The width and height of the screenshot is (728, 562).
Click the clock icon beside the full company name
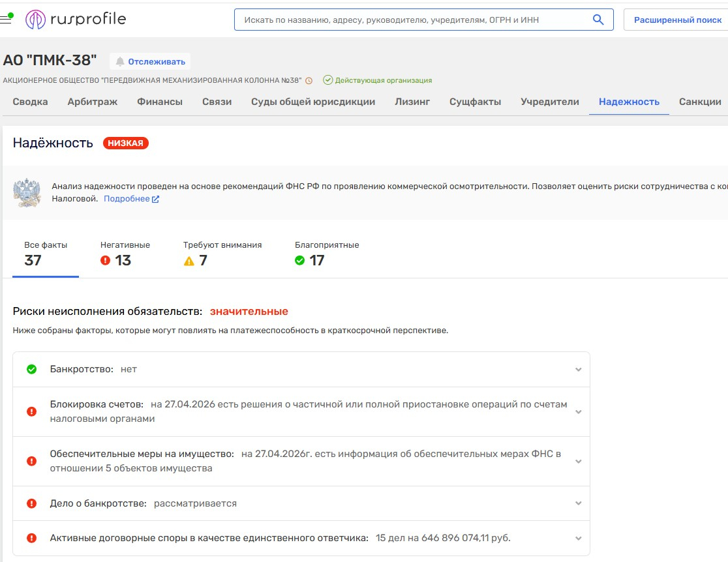[309, 81]
